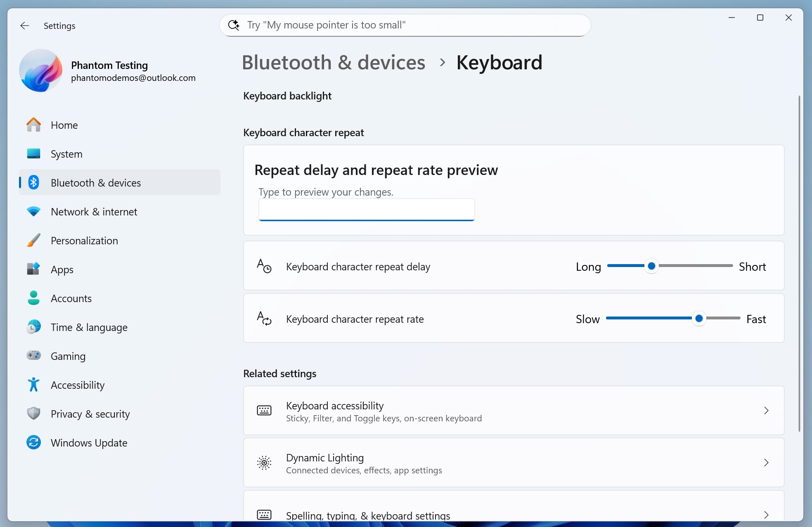The width and height of the screenshot is (812, 527).
Task: Adjust the keyboard character repeat rate slider
Action: (x=699, y=319)
